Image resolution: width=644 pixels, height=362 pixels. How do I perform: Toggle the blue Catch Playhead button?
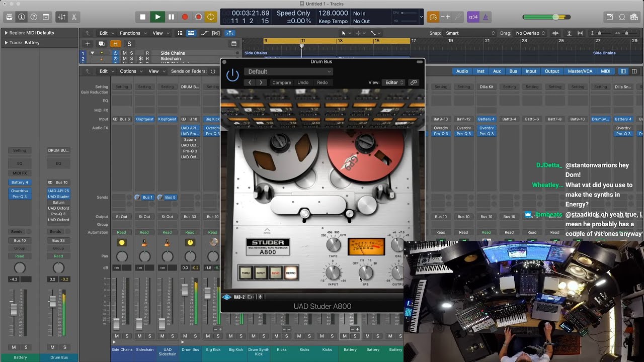tap(229, 33)
